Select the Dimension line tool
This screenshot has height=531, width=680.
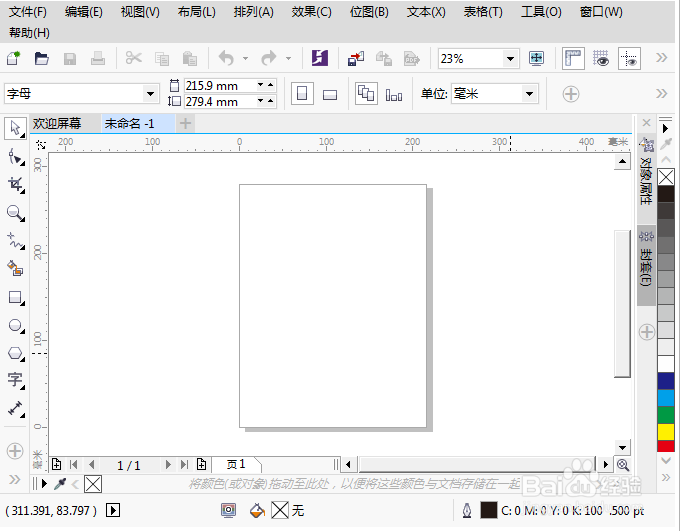(16, 409)
